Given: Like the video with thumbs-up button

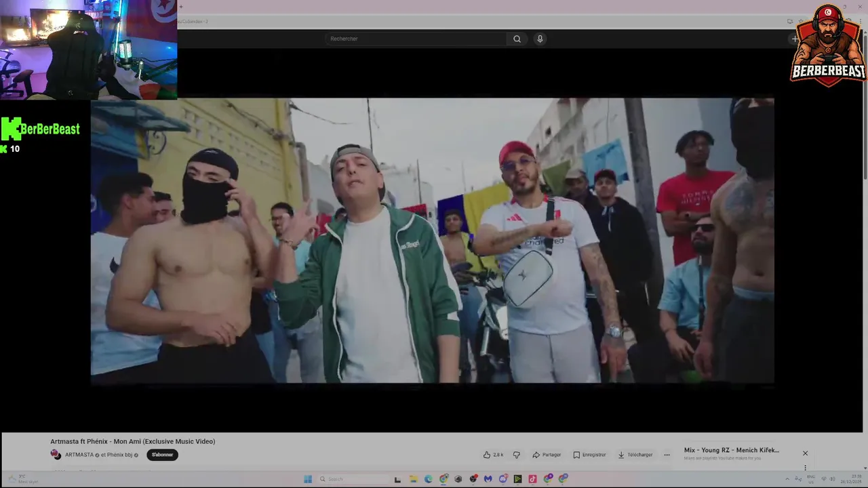Looking at the screenshot, I should click(493, 455).
